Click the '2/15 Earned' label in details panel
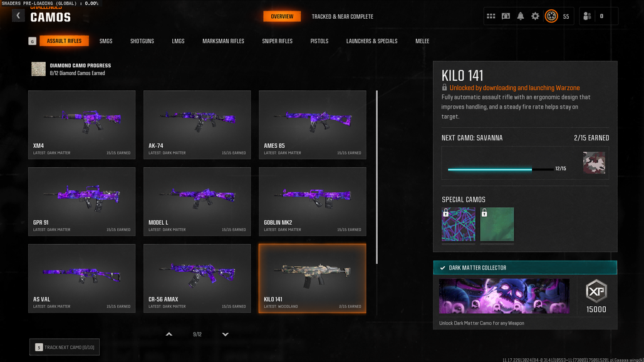This screenshot has width=644, height=362. coord(591,138)
